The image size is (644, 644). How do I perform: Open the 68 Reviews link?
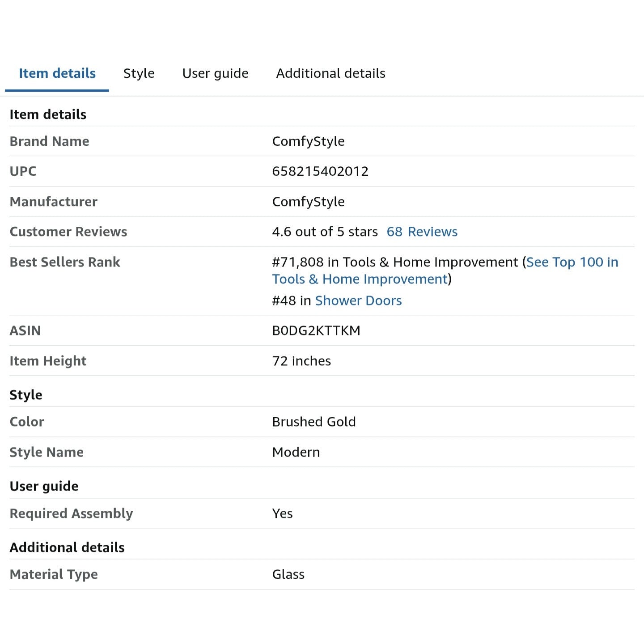tap(422, 232)
